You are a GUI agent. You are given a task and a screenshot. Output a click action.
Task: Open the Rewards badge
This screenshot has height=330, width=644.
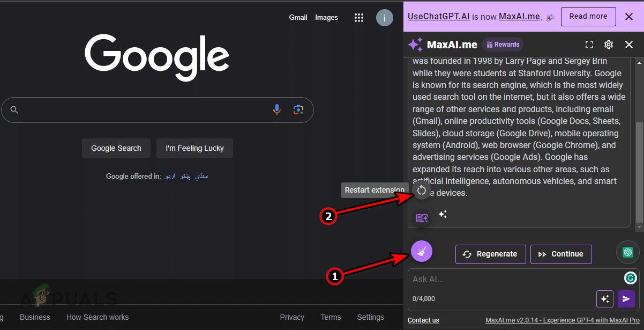pyautogui.click(x=502, y=45)
